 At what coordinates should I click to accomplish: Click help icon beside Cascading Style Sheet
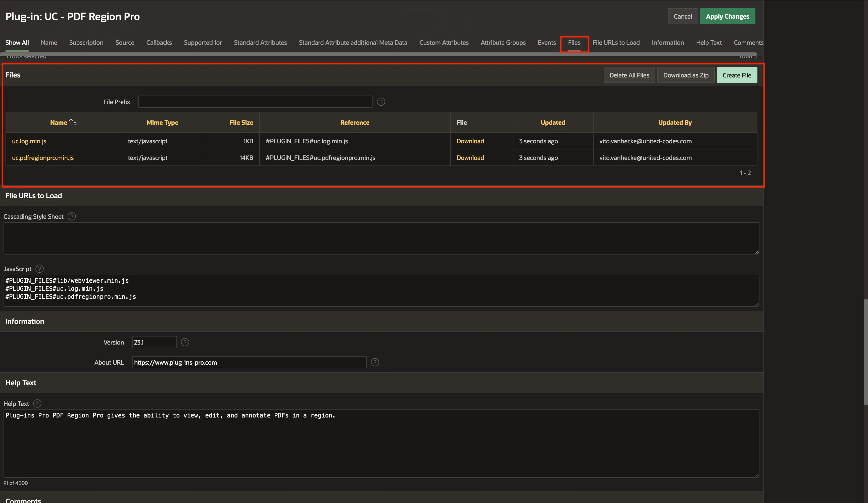[72, 217]
